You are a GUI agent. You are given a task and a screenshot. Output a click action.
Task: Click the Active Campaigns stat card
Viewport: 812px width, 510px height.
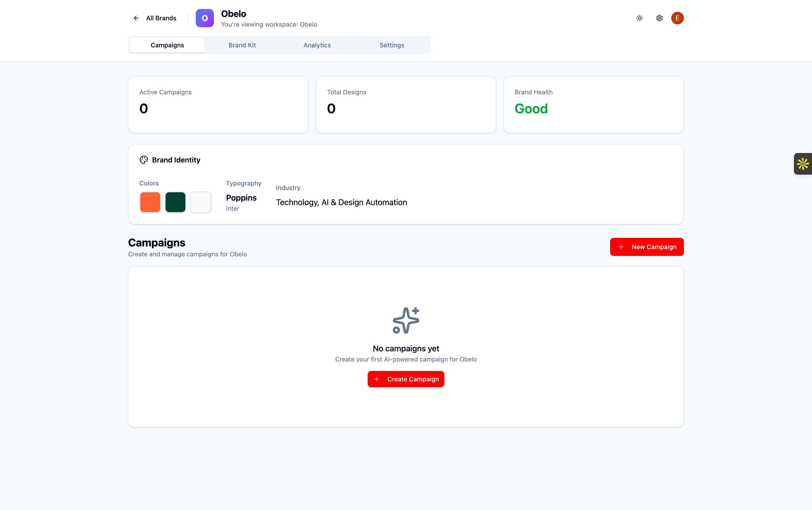pyautogui.click(x=218, y=104)
